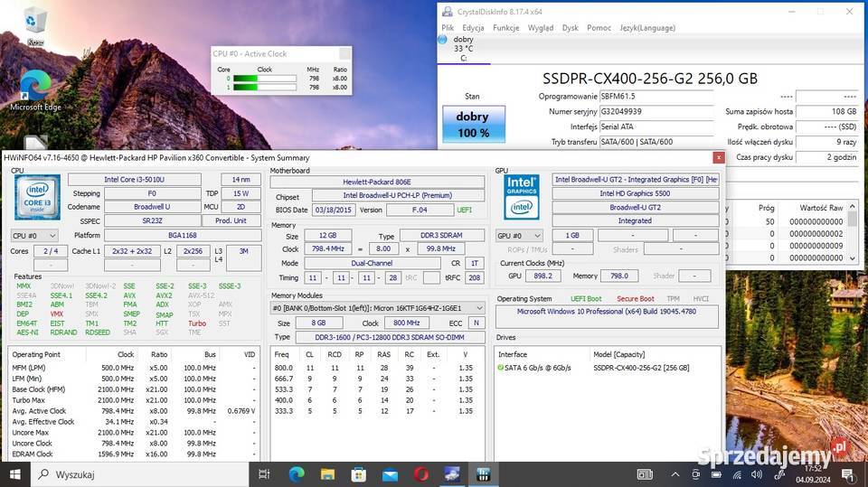Open the Recycle Bin desktop icon
The width and height of the screenshot is (868, 487).
tap(35, 25)
